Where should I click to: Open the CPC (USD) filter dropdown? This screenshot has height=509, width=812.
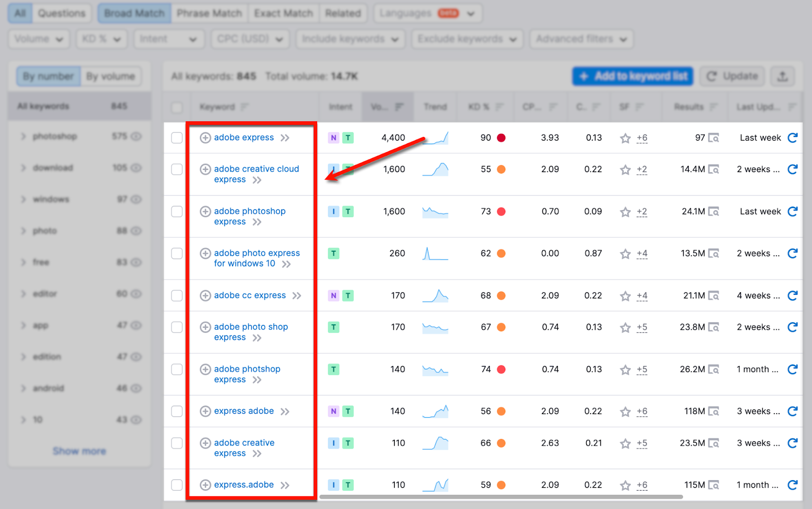tap(250, 39)
